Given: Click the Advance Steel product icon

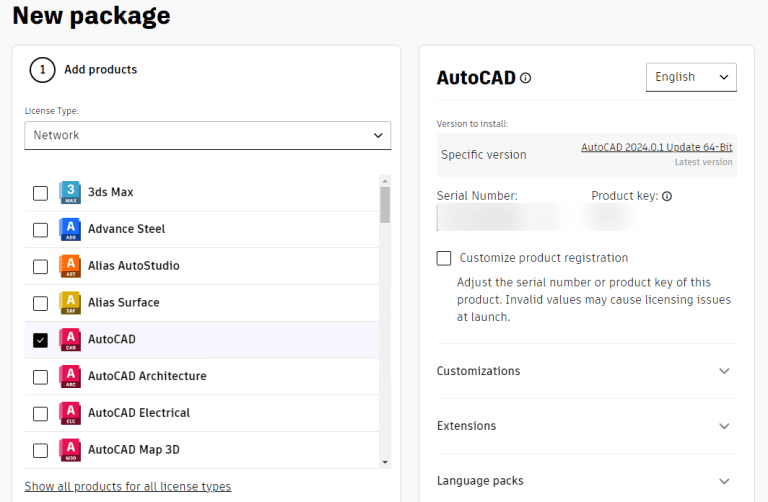Looking at the screenshot, I should pos(70,229).
